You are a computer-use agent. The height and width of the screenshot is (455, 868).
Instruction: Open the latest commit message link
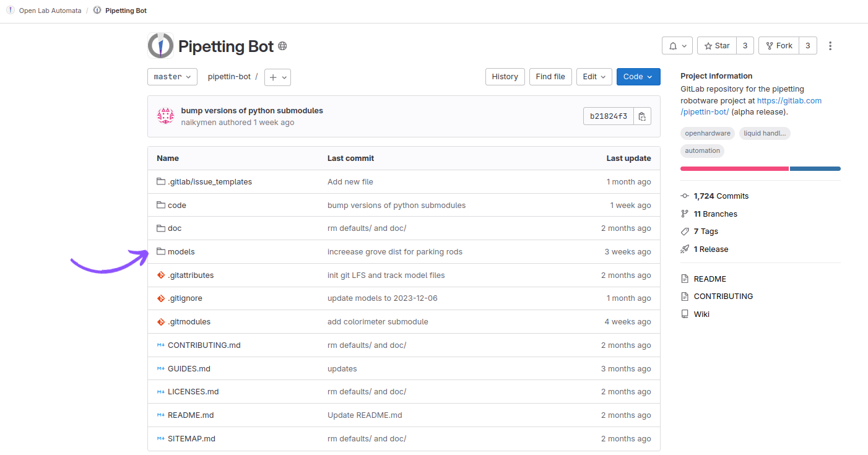(x=252, y=111)
